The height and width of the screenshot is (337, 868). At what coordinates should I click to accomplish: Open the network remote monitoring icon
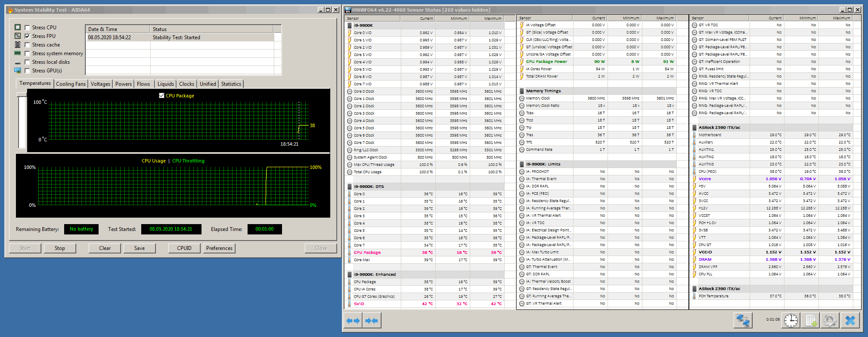743,321
